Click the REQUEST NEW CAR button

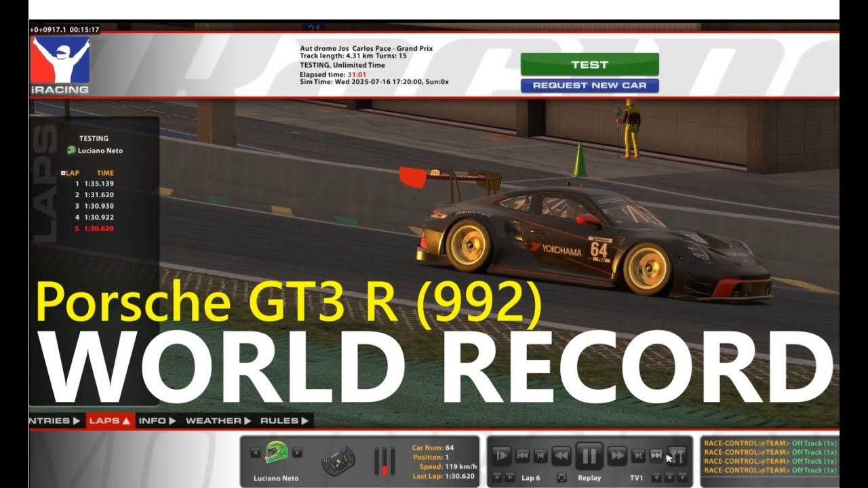pos(589,85)
